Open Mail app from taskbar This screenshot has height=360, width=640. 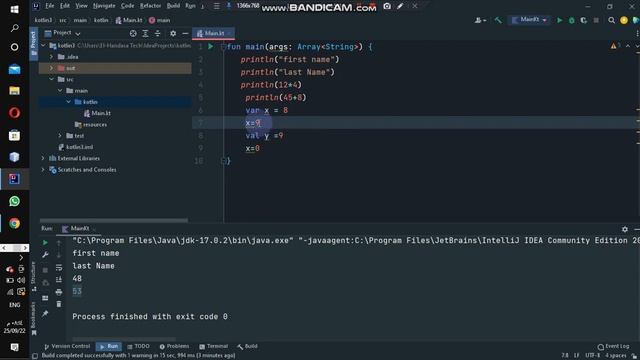(x=14, y=69)
